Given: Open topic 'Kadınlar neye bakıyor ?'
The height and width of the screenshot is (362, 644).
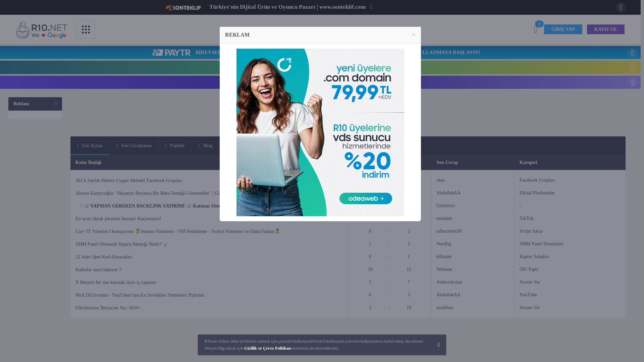Looking at the screenshot, I should click(98, 270).
